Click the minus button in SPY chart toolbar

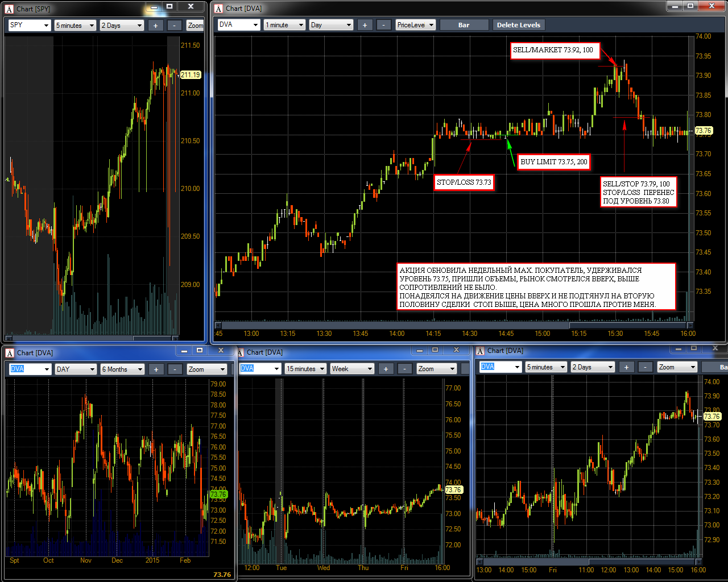[175, 25]
